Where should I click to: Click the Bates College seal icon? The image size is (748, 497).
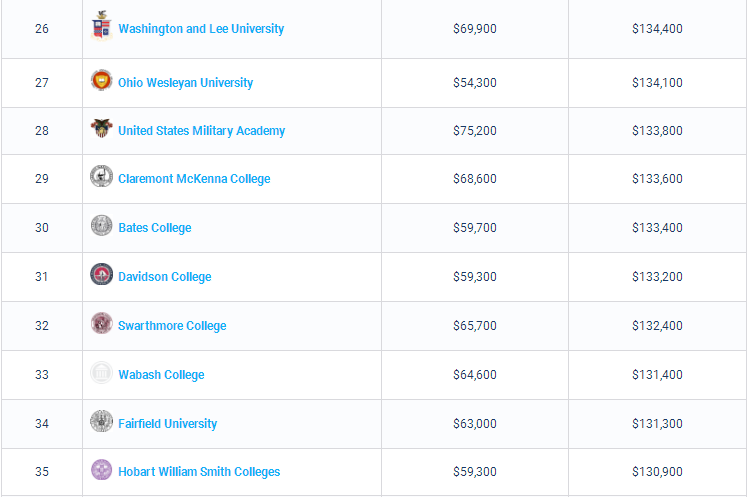pos(101,226)
